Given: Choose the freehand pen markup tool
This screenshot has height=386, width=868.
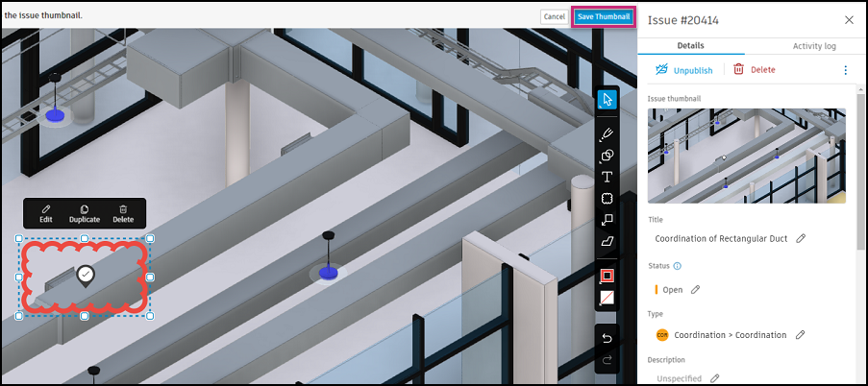Looking at the screenshot, I should coord(608,133).
